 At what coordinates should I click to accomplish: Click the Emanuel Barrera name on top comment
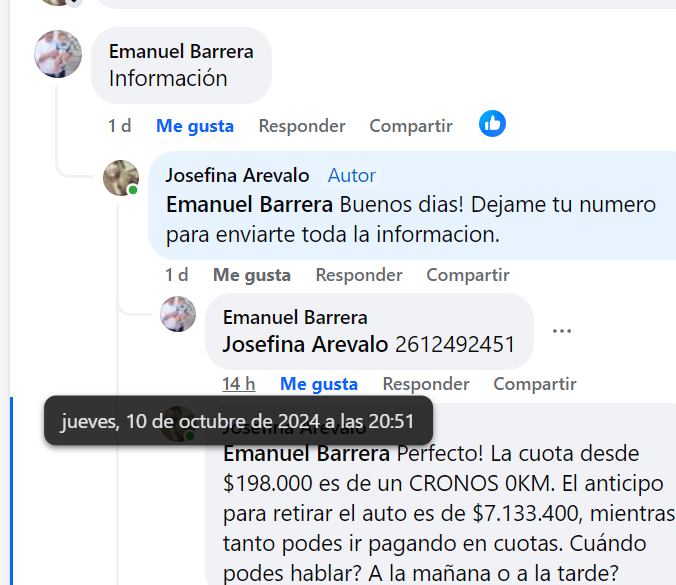pyautogui.click(x=181, y=51)
